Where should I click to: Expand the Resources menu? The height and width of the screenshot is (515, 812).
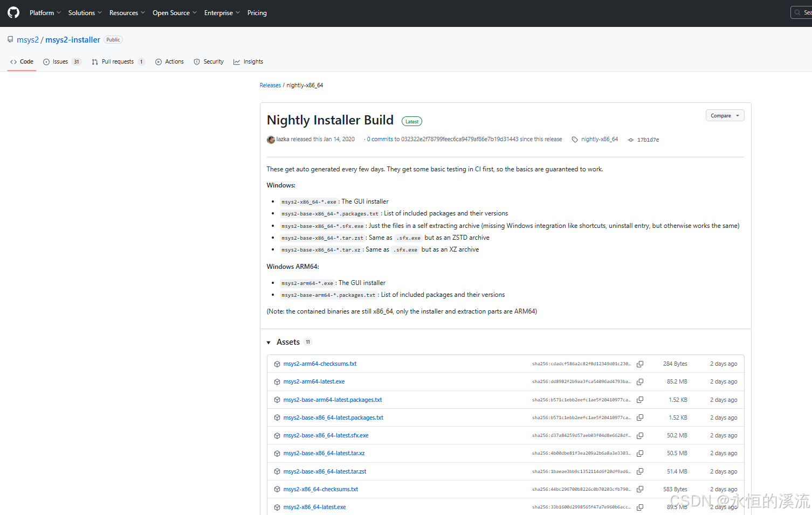(x=127, y=13)
